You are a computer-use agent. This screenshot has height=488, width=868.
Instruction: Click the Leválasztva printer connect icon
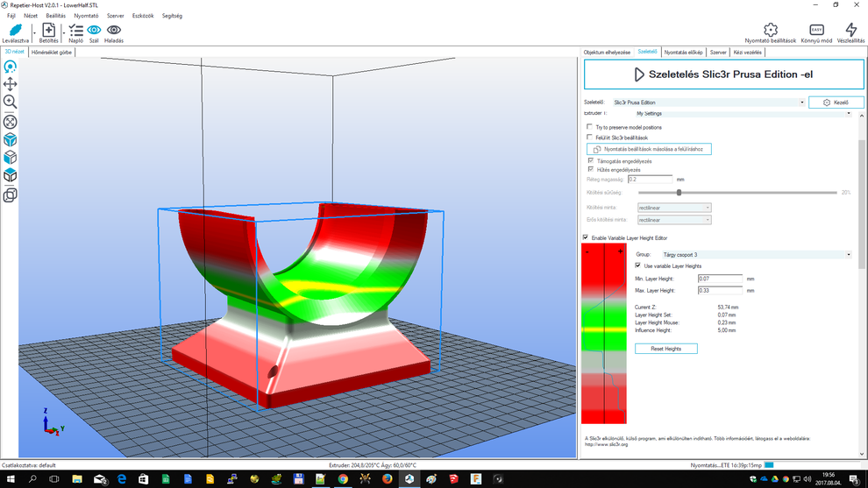coord(15,30)
